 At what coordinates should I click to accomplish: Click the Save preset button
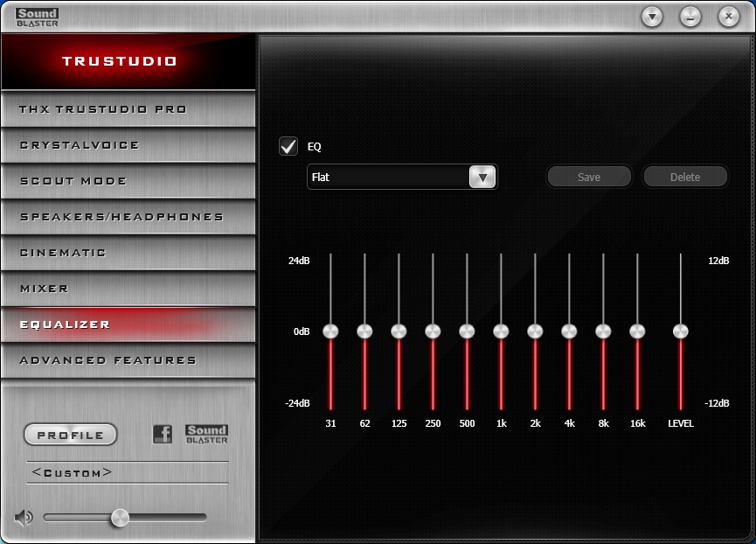click(x=589, y=177)
